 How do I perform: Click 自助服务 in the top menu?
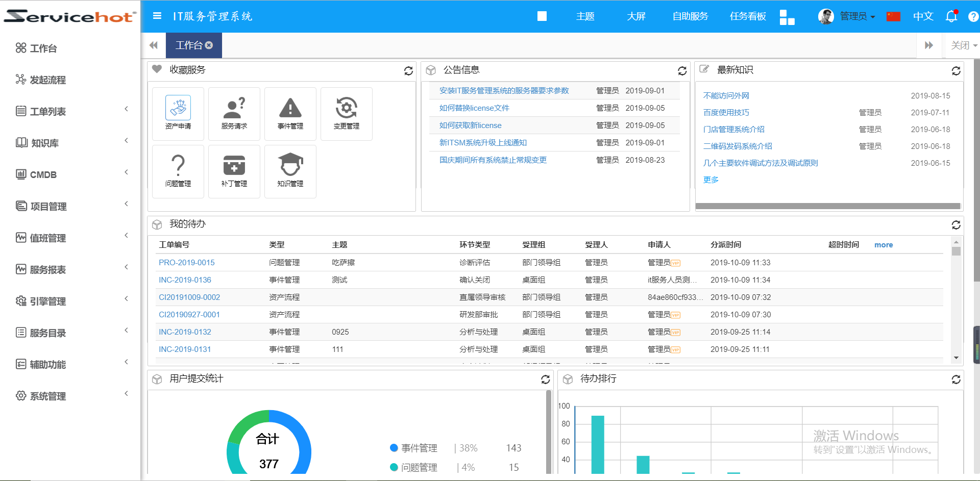[x=690, y=16]
